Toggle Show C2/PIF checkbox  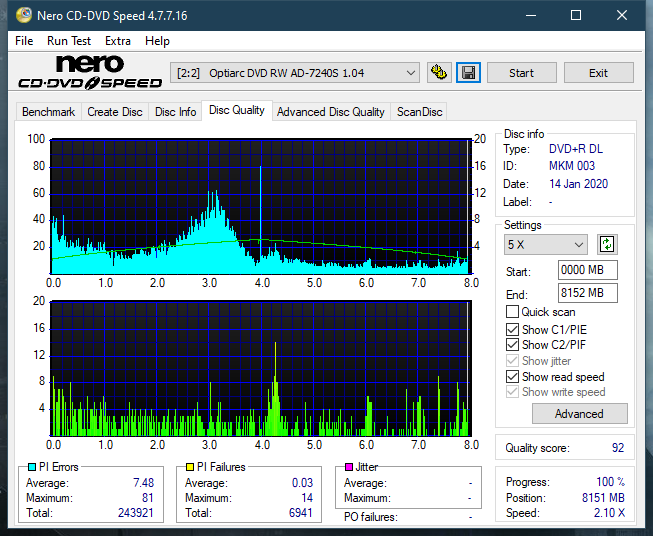512,345
